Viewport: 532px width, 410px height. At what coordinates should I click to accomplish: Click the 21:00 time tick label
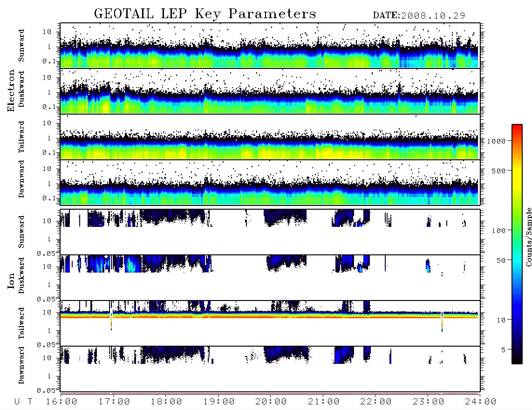[x=323, y=402]
